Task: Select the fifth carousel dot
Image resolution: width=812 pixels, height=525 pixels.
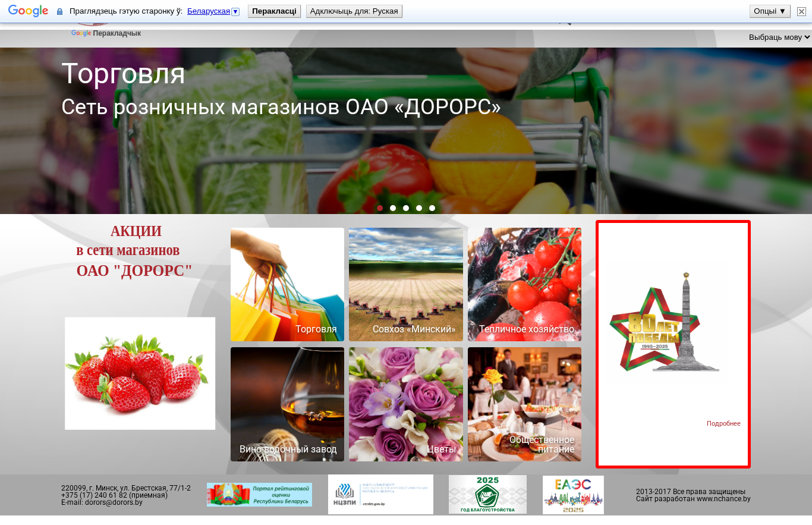Action: 432,208
